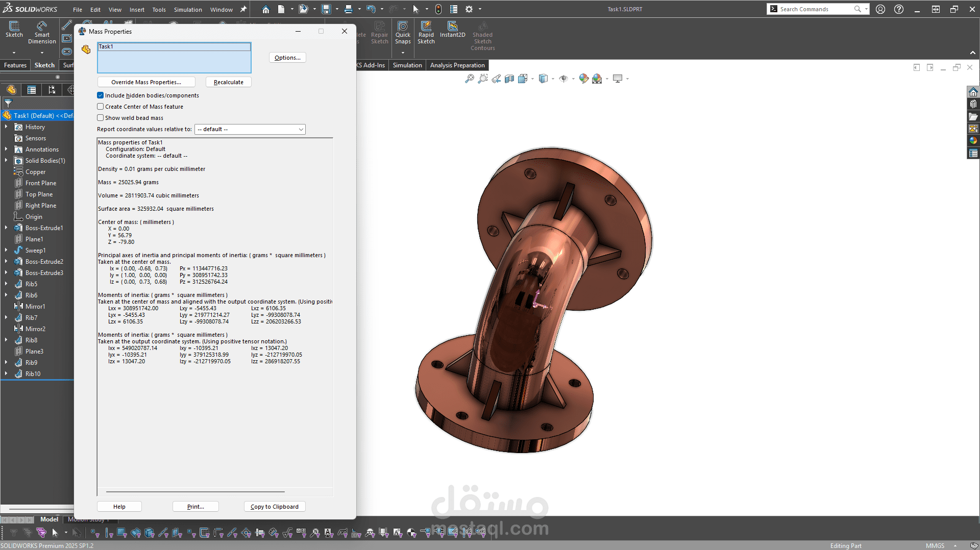Viewport: 980px width, 550px height.
Task: Click the Options... button in Mass Properties
Action: pyautogui.click(x=287, y=58)
